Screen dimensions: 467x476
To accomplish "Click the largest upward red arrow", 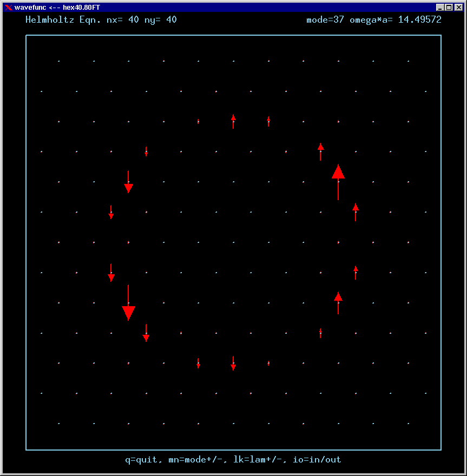I will tap(338, 181).
